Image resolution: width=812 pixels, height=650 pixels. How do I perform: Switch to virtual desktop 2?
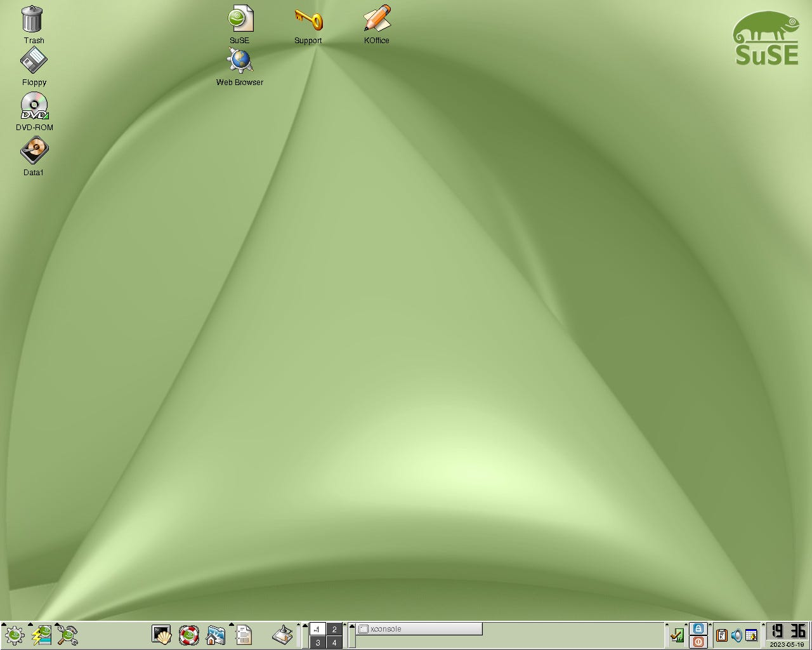[334, 629]
